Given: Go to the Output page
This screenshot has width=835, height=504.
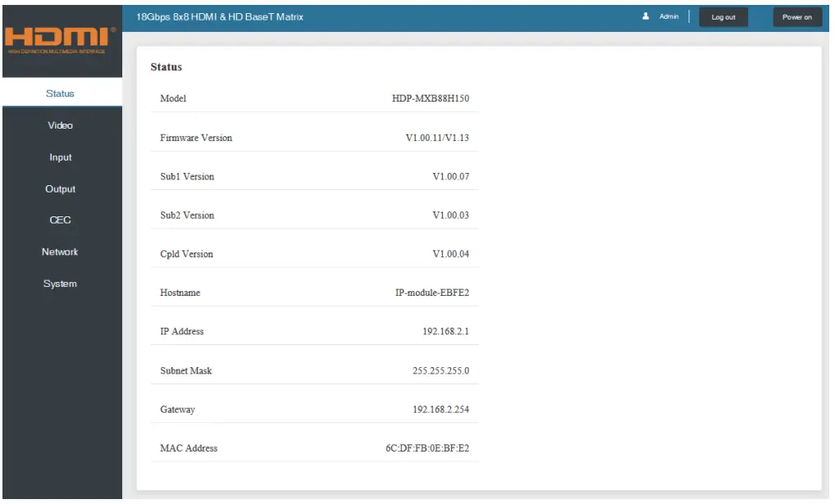Looking at the screenshot, I should point(60,189).
